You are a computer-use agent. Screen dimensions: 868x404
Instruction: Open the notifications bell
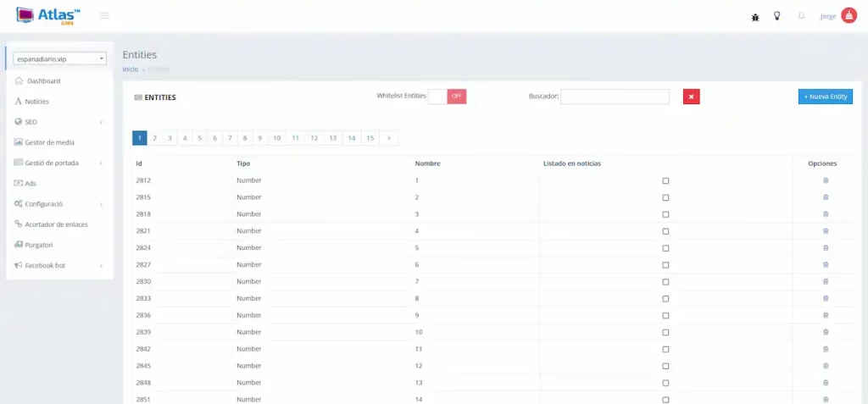[x=801, y=16]
